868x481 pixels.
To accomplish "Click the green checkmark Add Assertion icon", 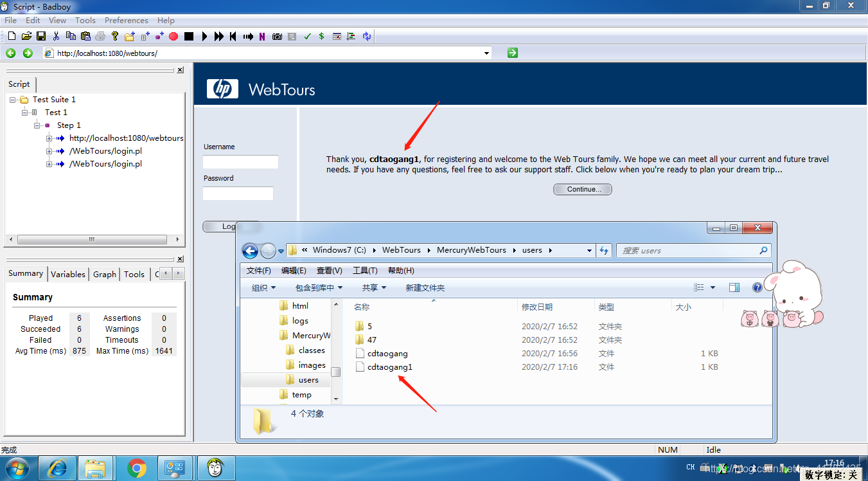I will coord(307,37).
